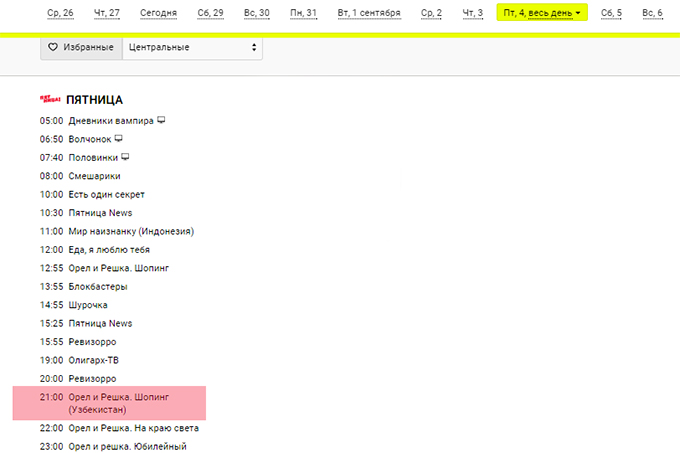Click Орел и решка. Юбилейный listing
This screenshot has width=680, height=453.
(x=113, y=446)
